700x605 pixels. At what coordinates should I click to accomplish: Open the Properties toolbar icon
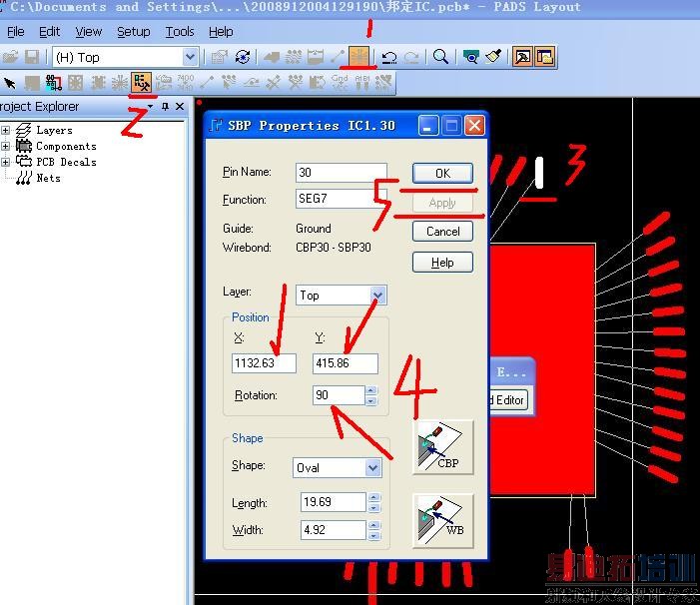tap(220, 57)
